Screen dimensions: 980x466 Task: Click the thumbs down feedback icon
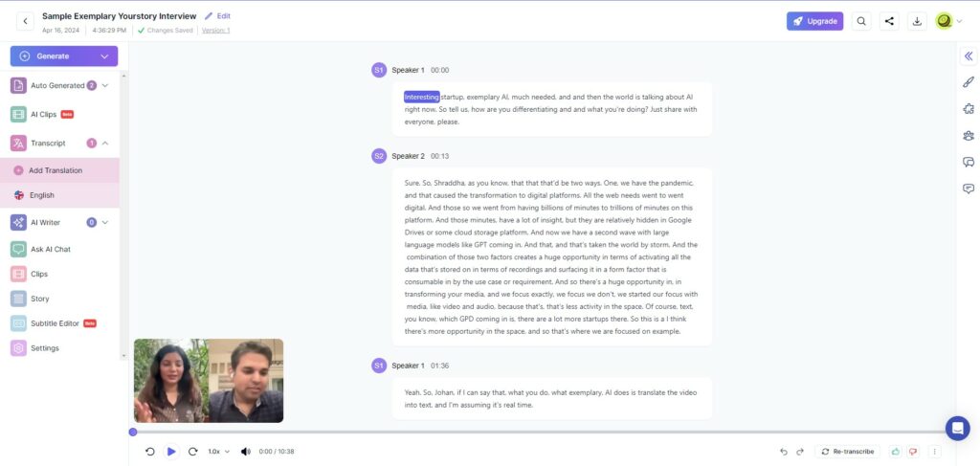913,452
